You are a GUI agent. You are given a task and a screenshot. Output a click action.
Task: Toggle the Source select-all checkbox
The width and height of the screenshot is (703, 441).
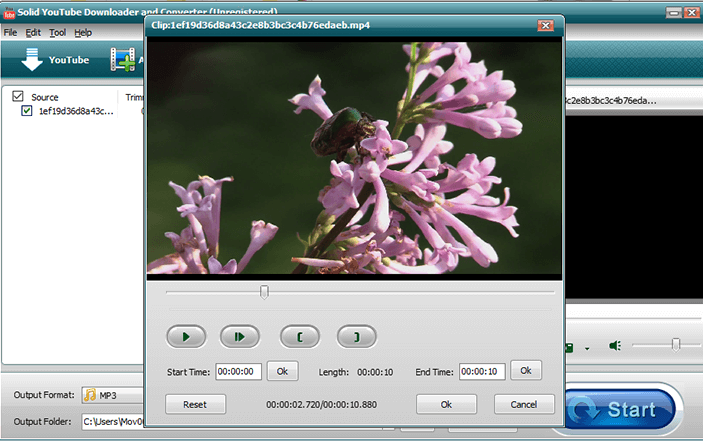pos(18,97)
